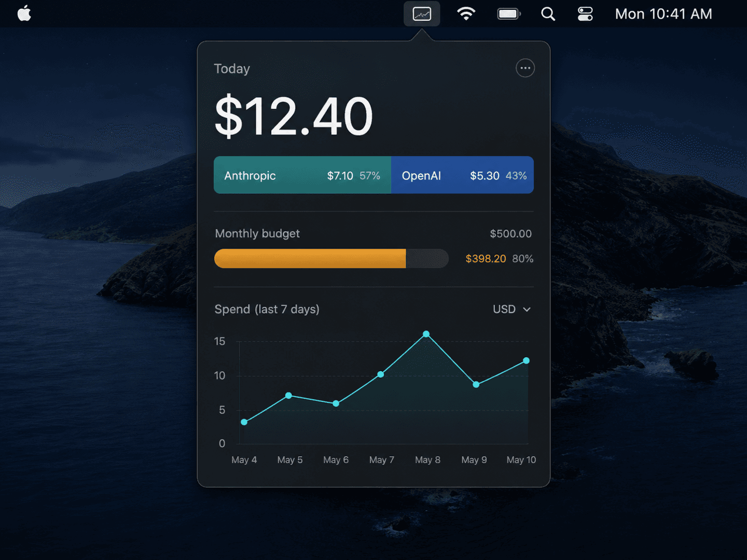
Task: Click the 57% Anthropic share
Action: point(370,176)
